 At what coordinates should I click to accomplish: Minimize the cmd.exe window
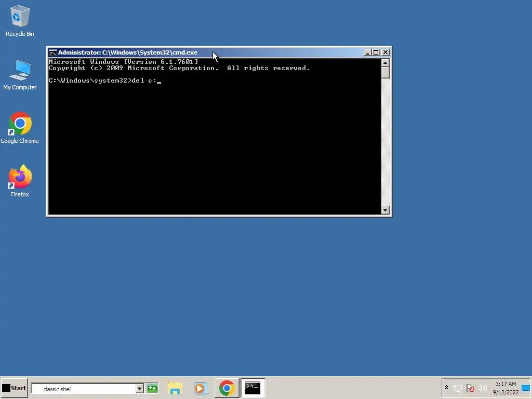(367, 52)
